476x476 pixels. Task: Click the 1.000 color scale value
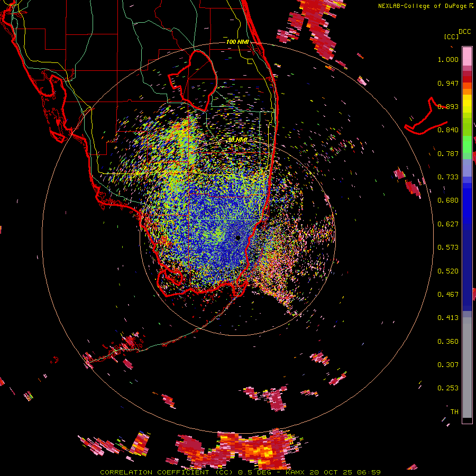448,59
